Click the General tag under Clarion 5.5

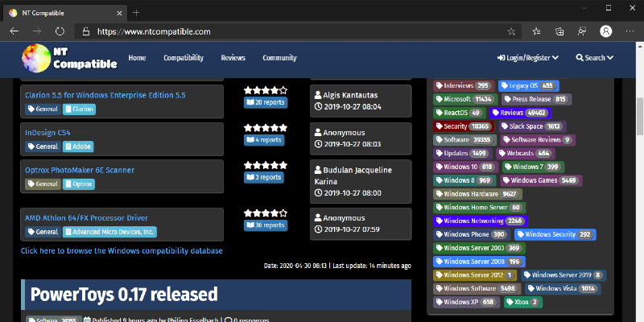click(x=43, y=109)
